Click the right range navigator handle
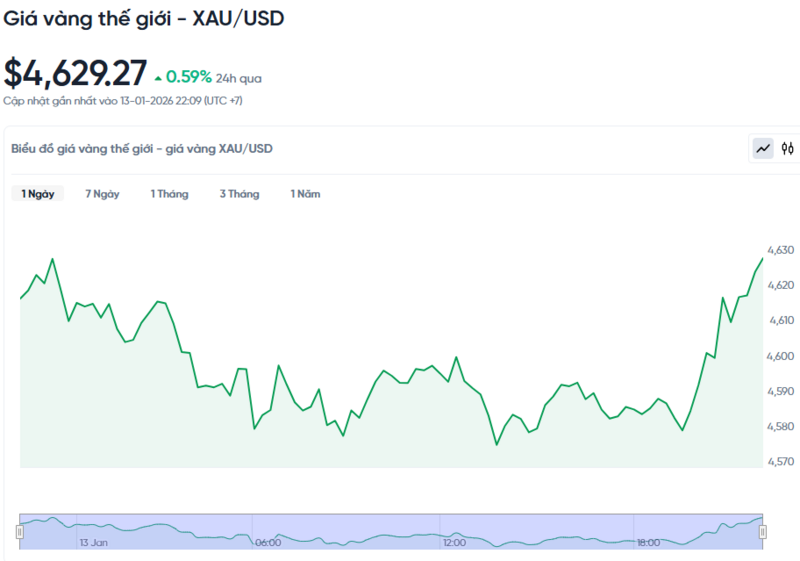This screenshot has height=561, width=800. (762, 532)
